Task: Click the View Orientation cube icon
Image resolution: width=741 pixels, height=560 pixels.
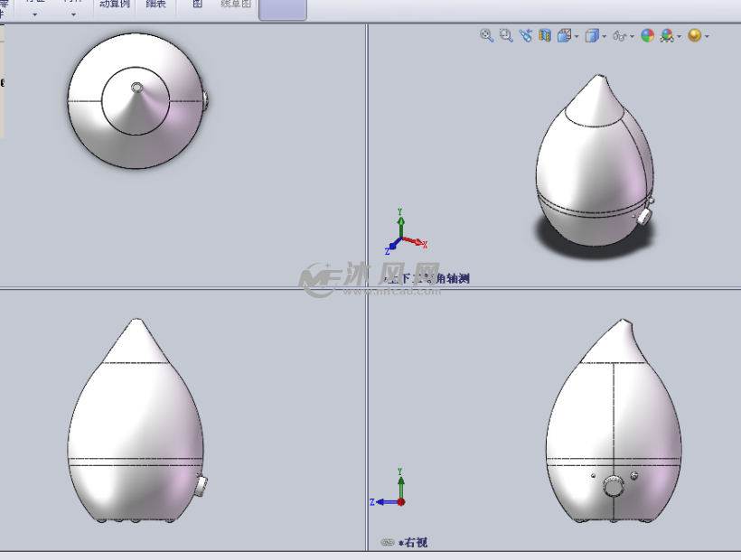Action: pos(563,36)
